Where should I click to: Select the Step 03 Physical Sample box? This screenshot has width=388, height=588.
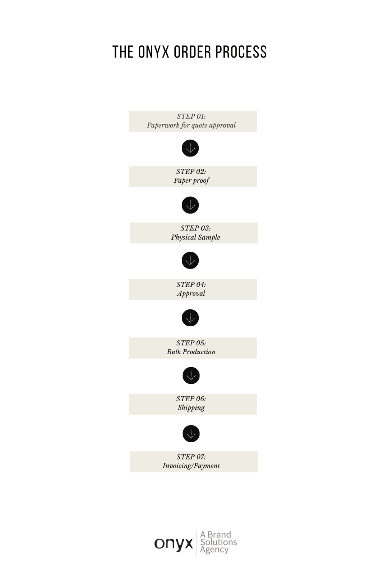pyautogui.click(x=194, y=233)
